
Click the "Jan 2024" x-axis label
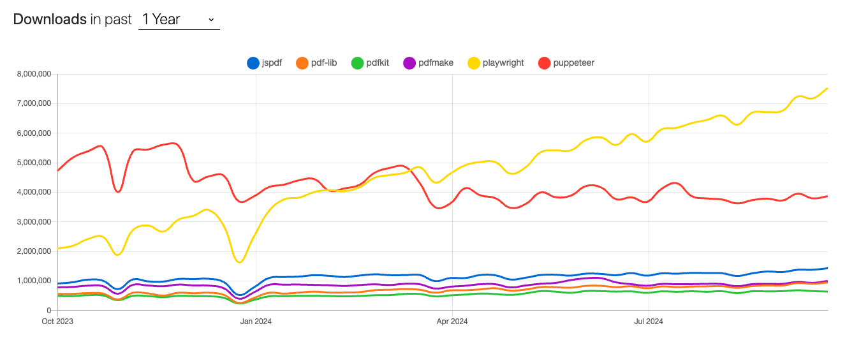tap(256, 322)
